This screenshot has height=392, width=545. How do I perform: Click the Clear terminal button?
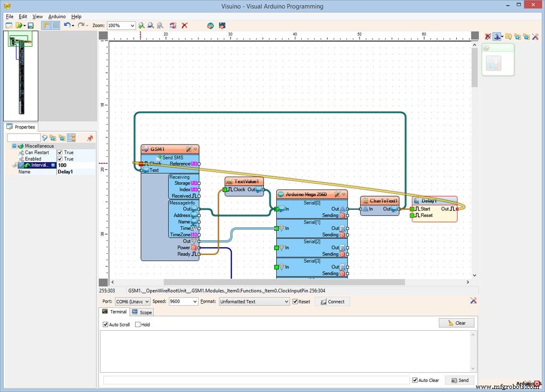(x=456, y=323)
